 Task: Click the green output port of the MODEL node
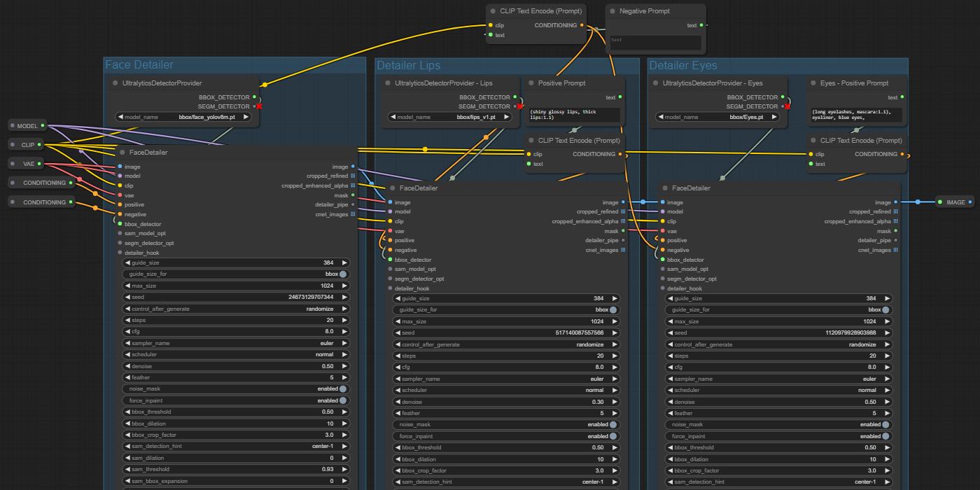[x=43, y=126]
